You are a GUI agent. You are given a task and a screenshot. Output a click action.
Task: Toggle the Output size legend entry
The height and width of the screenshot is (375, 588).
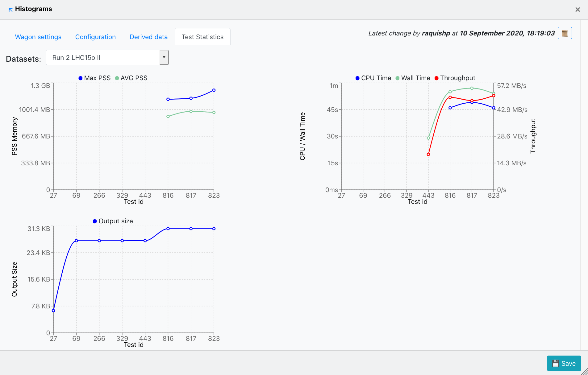[x=113, y=221]
